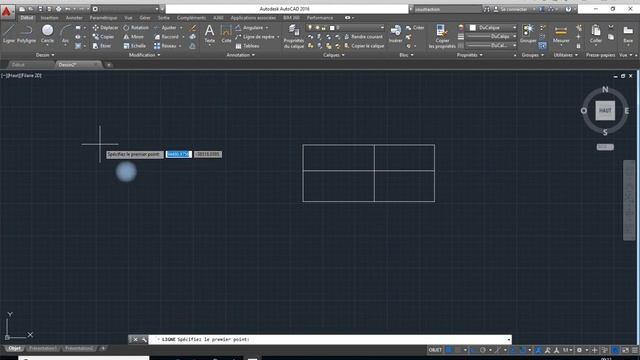Expand the Dessin panel
Screen dimensions: 640x360
pyautogui.click(x=45, y=55)
